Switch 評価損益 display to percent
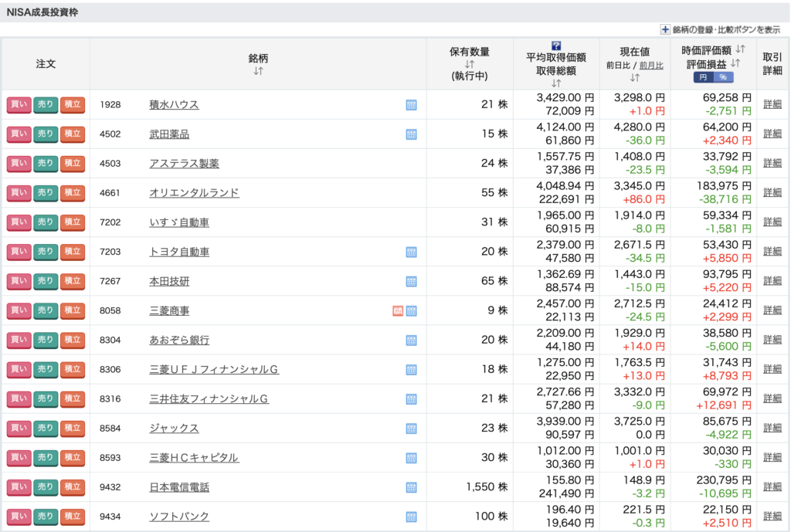Image resolution: width=791 pixels, height=532 pixels. pos(723,77)
